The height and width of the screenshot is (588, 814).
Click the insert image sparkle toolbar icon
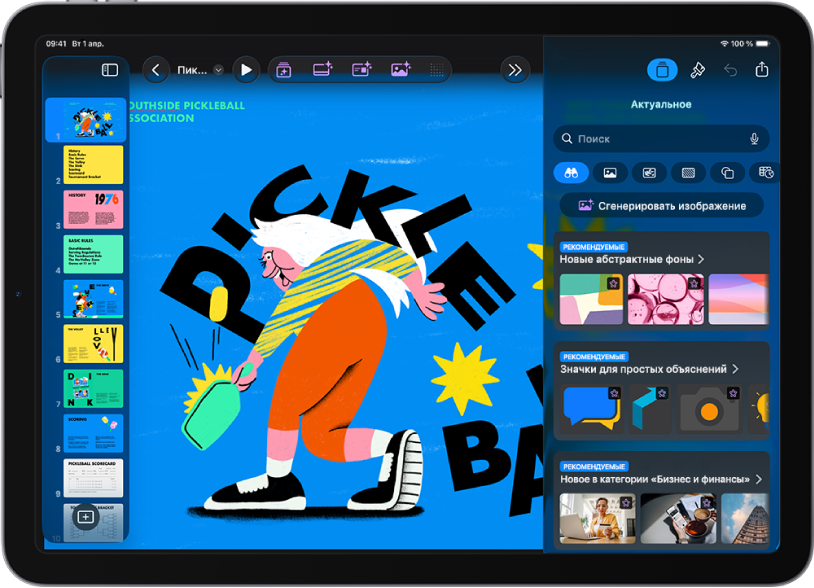(400, 70)
